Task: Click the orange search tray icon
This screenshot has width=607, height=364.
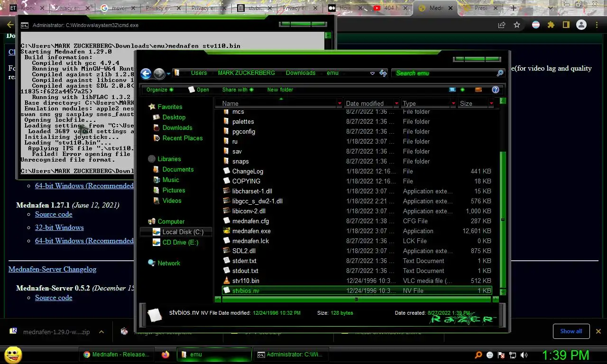Action: click(x=478, y=355)
